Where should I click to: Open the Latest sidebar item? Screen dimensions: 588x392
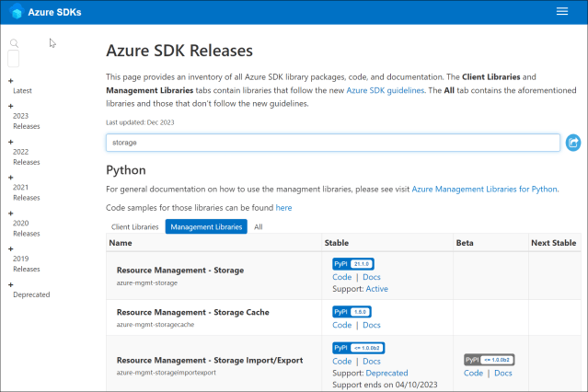point(22,91)
